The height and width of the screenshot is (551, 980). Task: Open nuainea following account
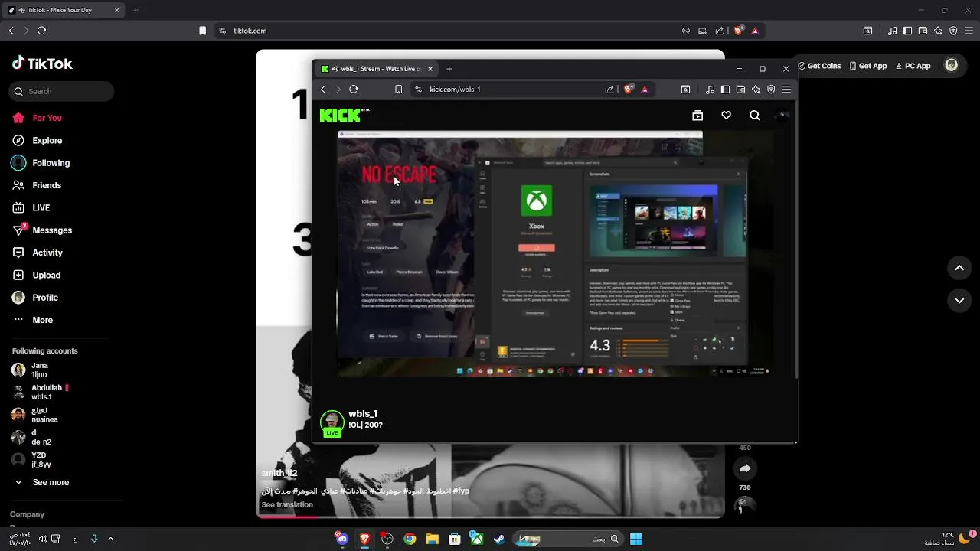click(x=35, y=415)
